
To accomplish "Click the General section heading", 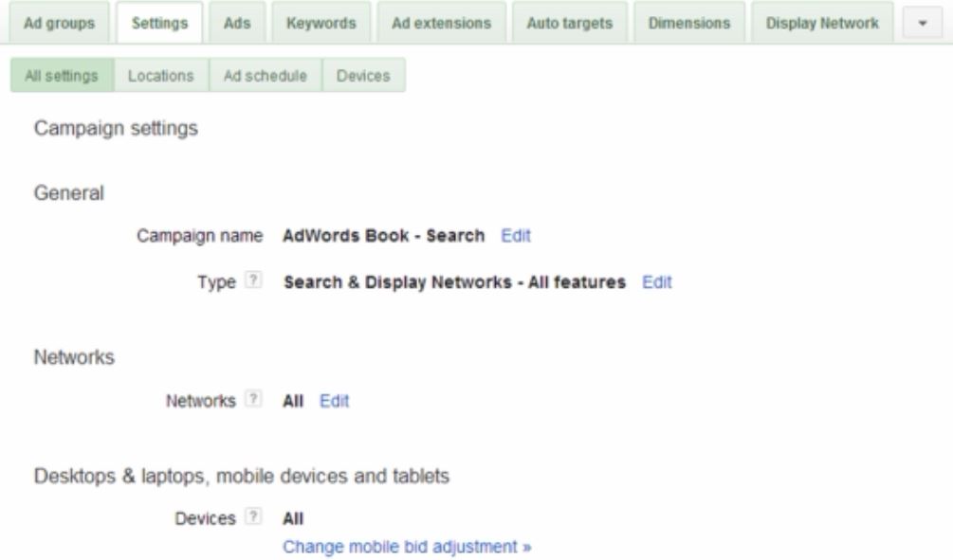I will pyautogui.click(x=68, y=193).
